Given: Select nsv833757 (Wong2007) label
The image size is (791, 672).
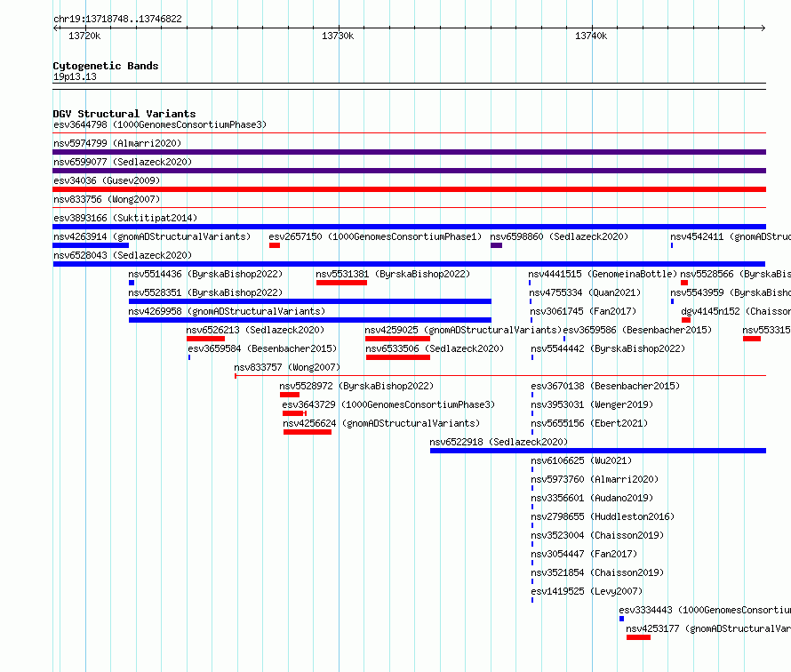Looking at the screenshot, I should pyautogui.click(x=287, y=367).
